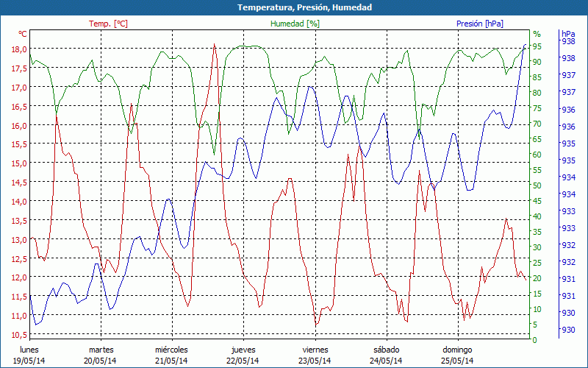Click the 18,0 temperature axis tick

coord(16,49)
